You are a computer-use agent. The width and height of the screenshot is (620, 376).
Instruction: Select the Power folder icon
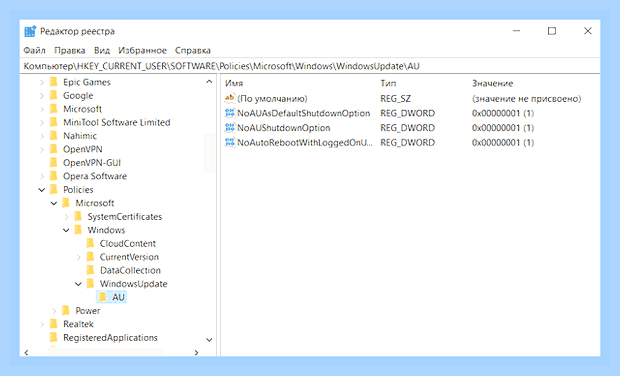[x=66, y=311]
